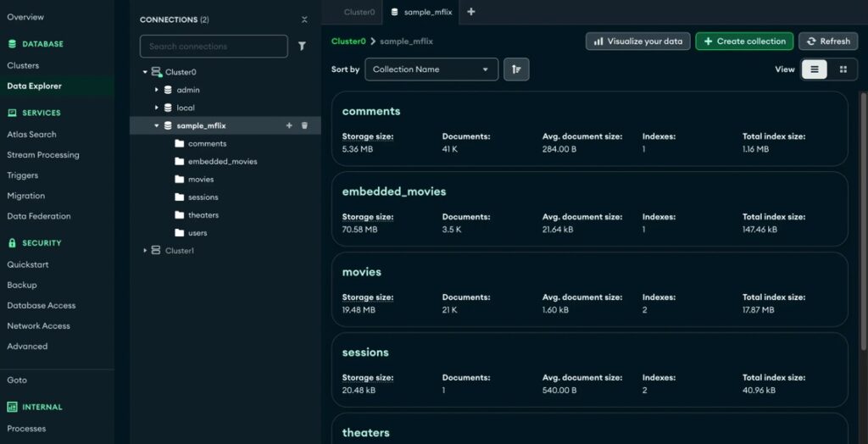Select users collection in the tree
The height and width of the screenshot is (444, 868).
(198, 232)
